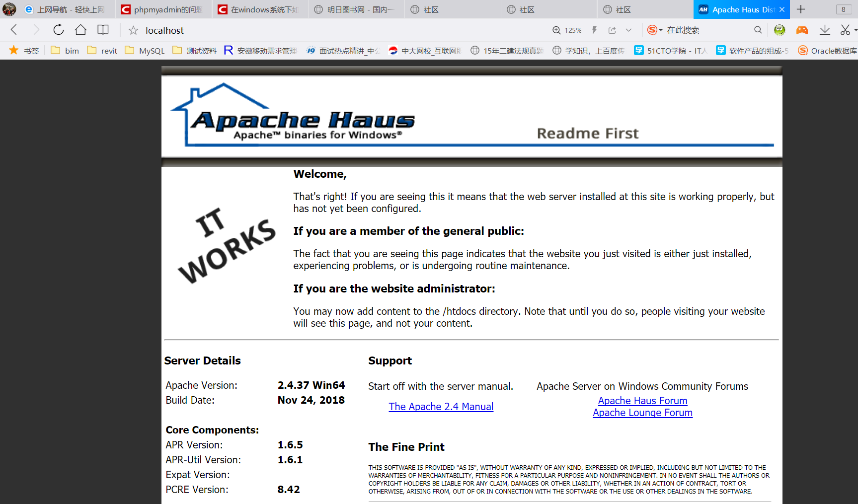858x504 pixels.
Task: Click the 2.4.37 Win64 version text
Action: [311, 385]
